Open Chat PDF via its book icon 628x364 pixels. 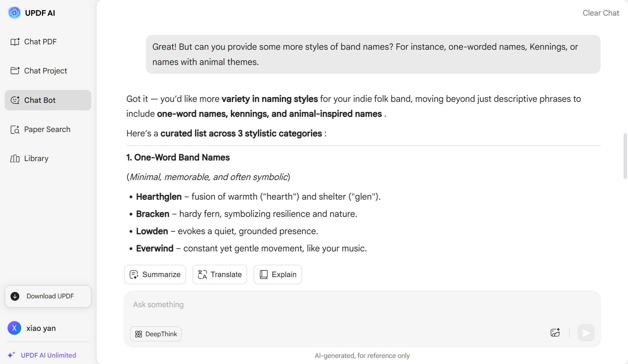15,42
